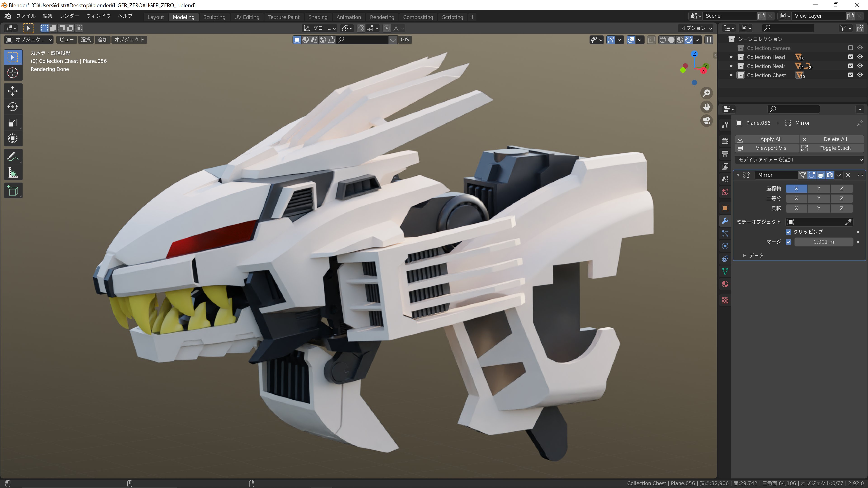This screenshot has width=868, height=488.
Task: Adjust the Merge distance 0.001 m field
Action: point(823,242)
